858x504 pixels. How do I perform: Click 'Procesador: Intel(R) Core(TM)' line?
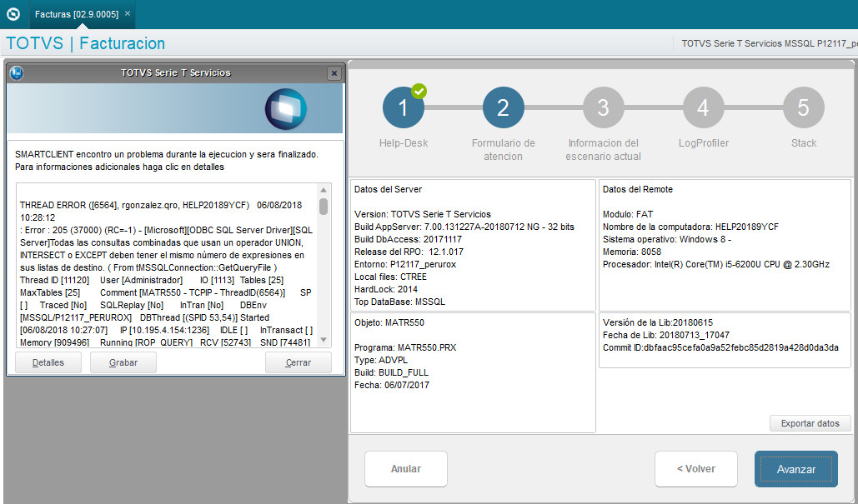715,265
